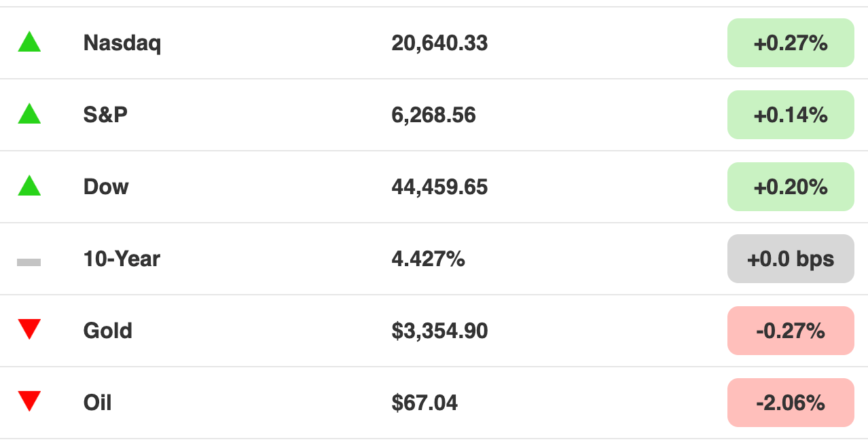Click the +0.27% Nasdaq change badge
The image size is (868, 442).
point(791,43)
